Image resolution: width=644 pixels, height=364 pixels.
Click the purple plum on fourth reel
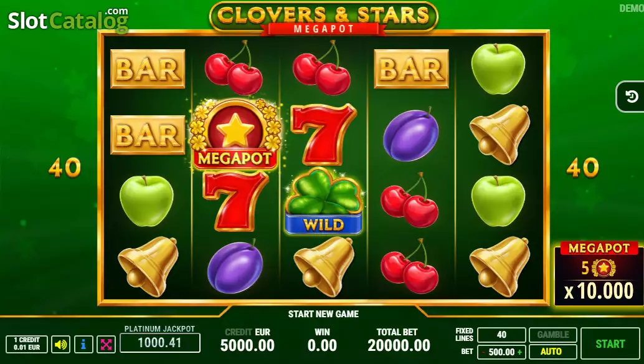pos(410,135)
